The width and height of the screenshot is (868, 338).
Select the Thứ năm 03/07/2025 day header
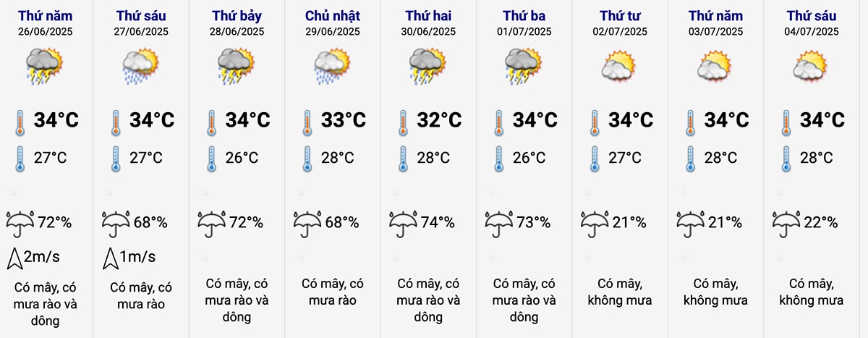coord(715,22)
